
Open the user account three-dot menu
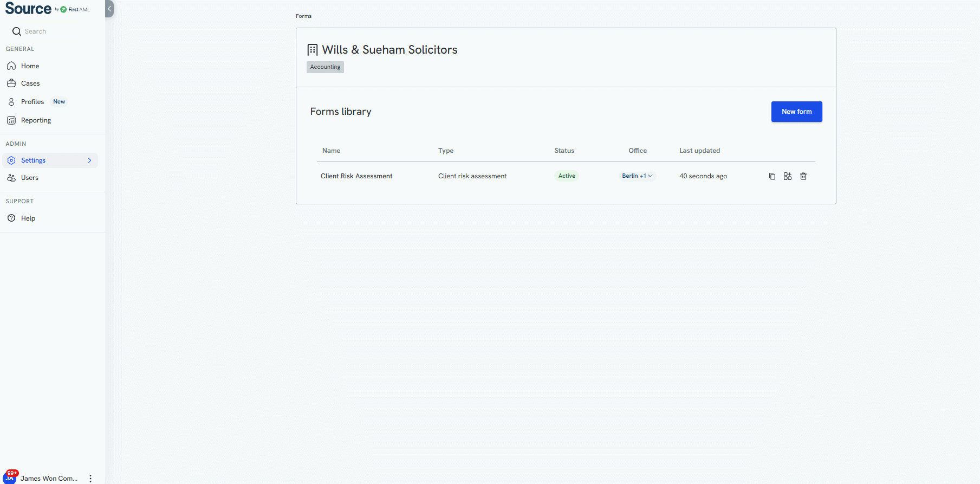coord(90,479)
